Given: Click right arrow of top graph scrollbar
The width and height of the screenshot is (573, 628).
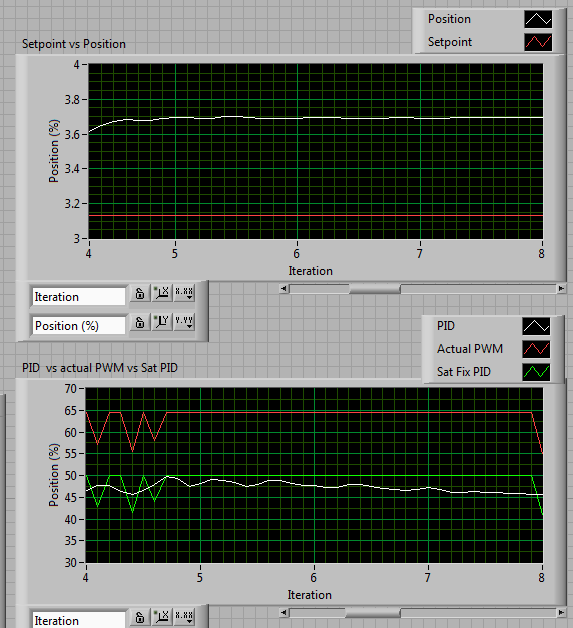Looking at the screenshot, I should pyautogui.click(x=561, y=288).
